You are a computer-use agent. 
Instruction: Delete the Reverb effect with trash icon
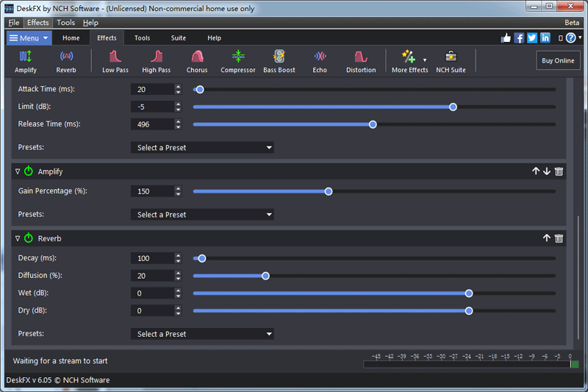point(559,238)
